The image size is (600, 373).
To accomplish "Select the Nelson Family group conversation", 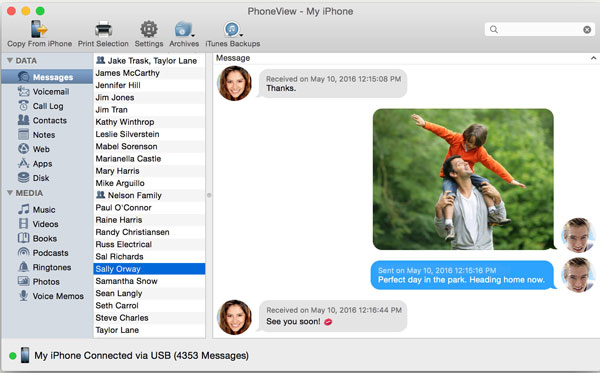I will click(x=149, y=195).
